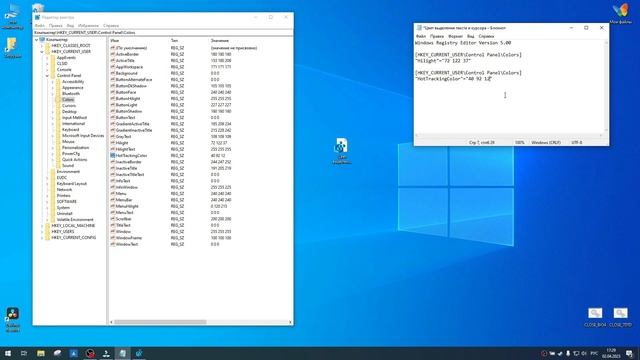Image resolution: width=640 pixels, height=360 pixels.
Task: Click the right arrow of registry horizontal scrollbar
Action: click(x=290, y=322)
